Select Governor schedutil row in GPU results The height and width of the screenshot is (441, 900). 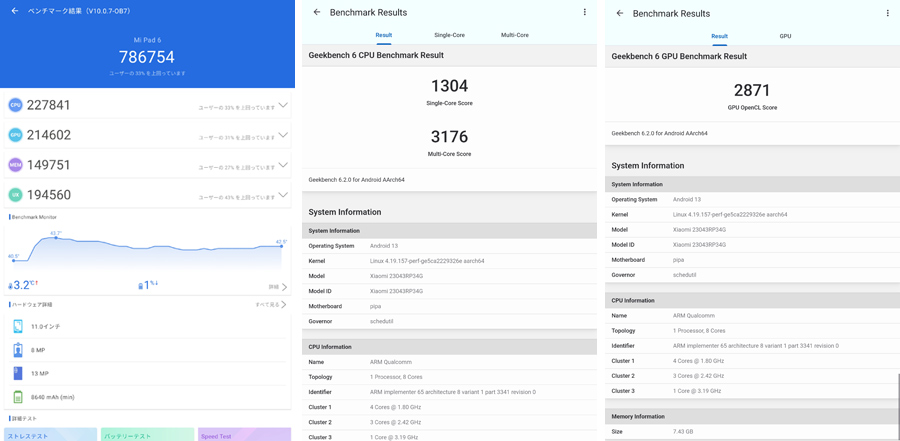(752, 274)
